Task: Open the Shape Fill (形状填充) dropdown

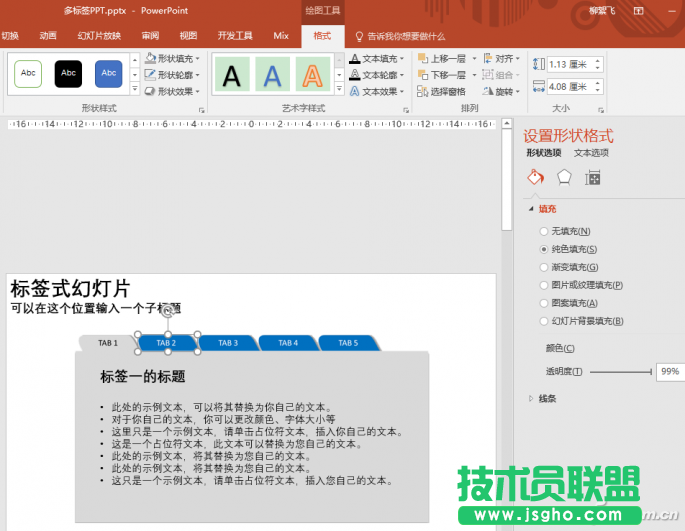Action: click(x=173, y=59)
